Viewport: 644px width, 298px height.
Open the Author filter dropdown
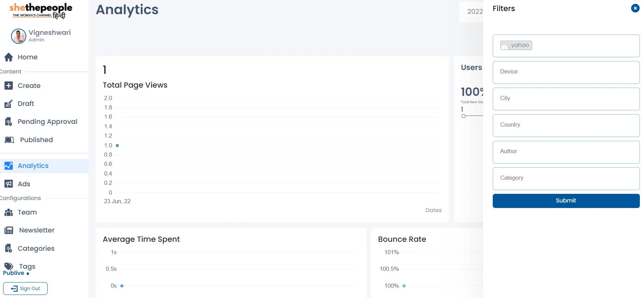[566, 152]
